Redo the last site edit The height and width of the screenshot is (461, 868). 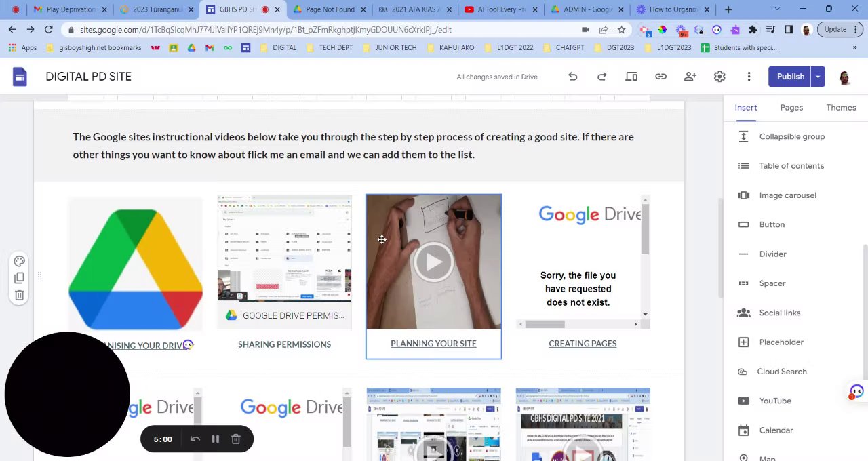(602, 77)
